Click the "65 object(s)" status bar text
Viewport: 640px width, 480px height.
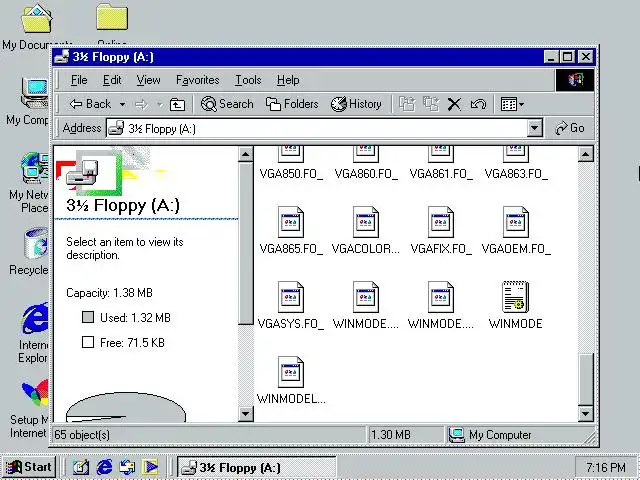click(82, 435)
